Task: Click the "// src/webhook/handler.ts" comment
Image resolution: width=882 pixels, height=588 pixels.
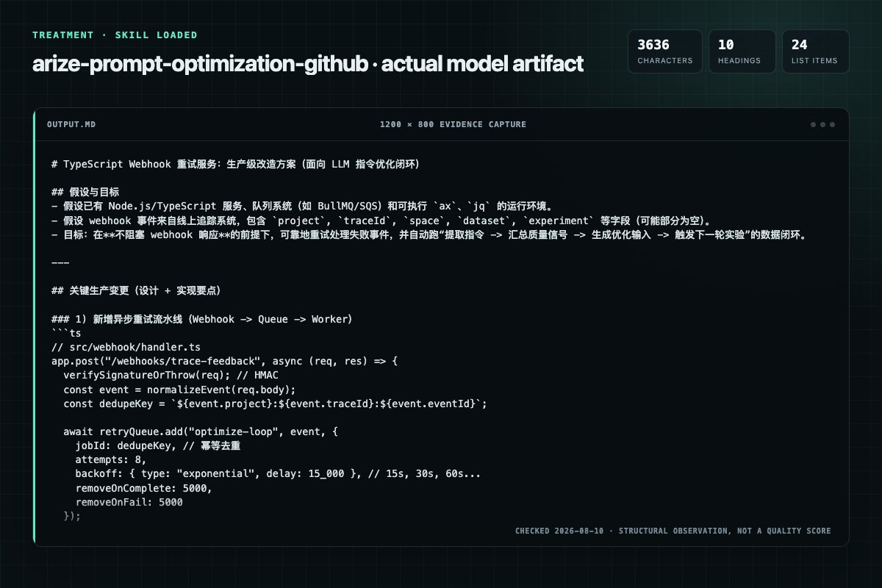Action: pos(126,347)
